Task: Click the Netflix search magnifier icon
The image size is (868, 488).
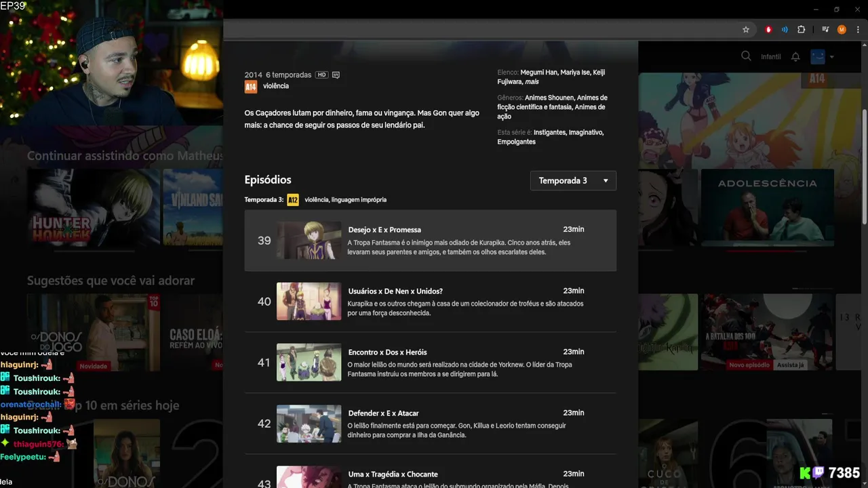Action: [x=746, y=56]
